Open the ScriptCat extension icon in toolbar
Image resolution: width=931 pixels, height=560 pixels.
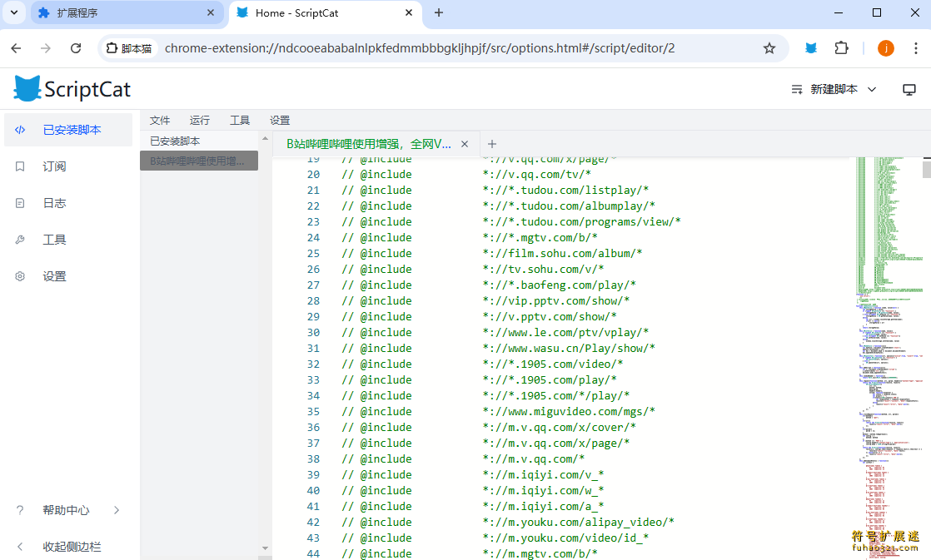(x=810, y=48)
